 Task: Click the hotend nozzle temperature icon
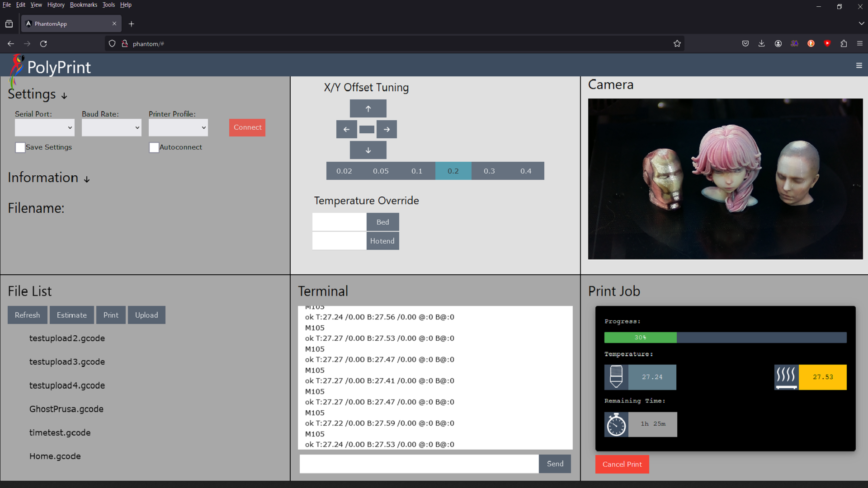click(616, 377)
